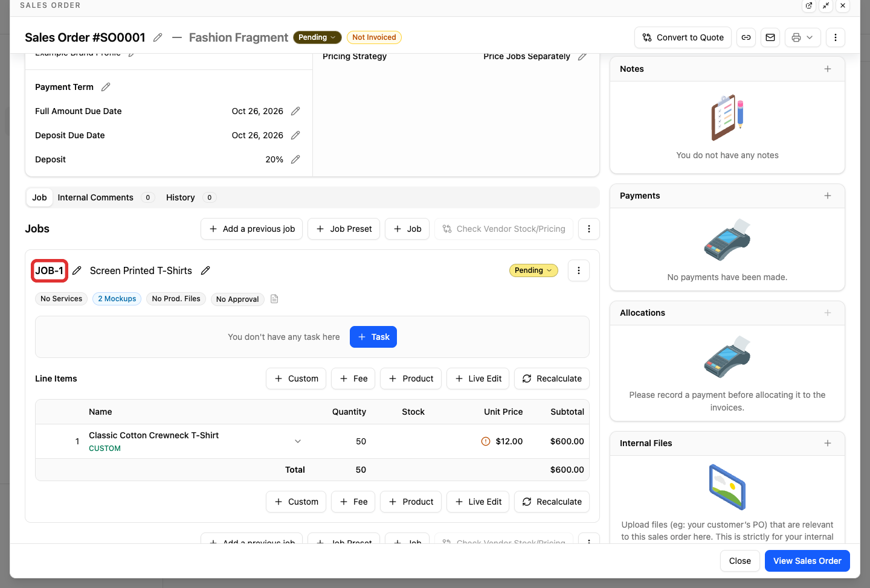870x588 pixels.
Task: Click CUSTOM label under product
Action: click(x=105, y=449)
